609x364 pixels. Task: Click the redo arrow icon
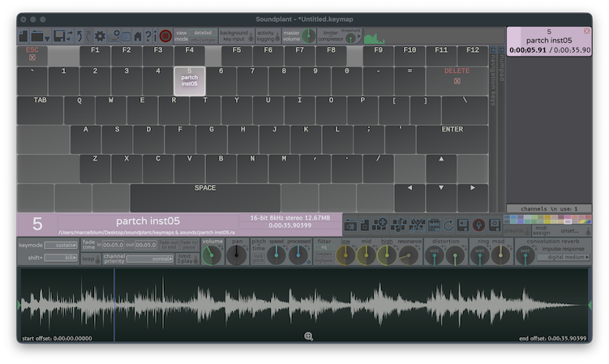click(88, 36)
